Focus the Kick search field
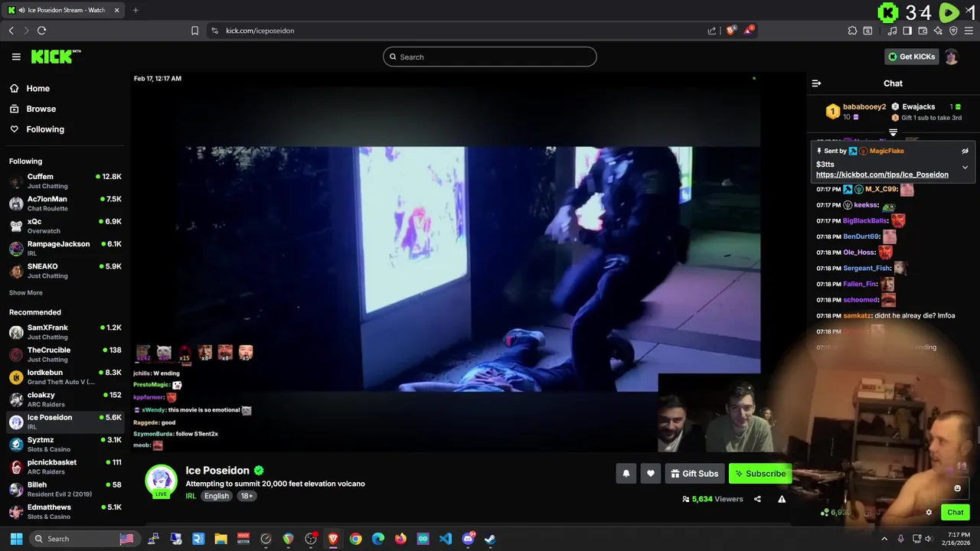The width and height of the screenshot is (980, 551). (x=490, y=57)
